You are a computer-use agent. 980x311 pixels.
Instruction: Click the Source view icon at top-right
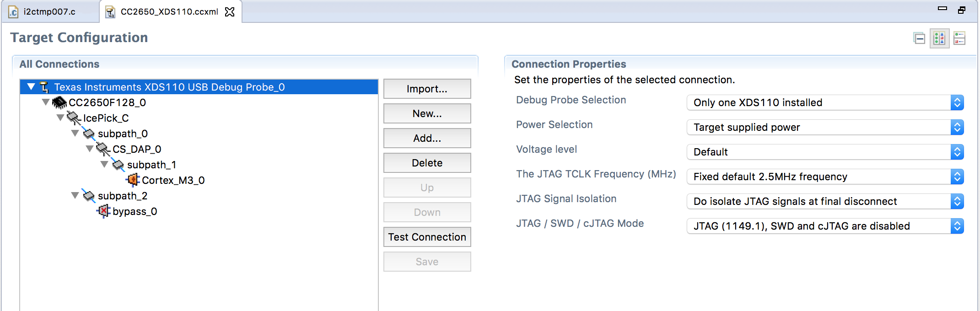pos(960,39)
